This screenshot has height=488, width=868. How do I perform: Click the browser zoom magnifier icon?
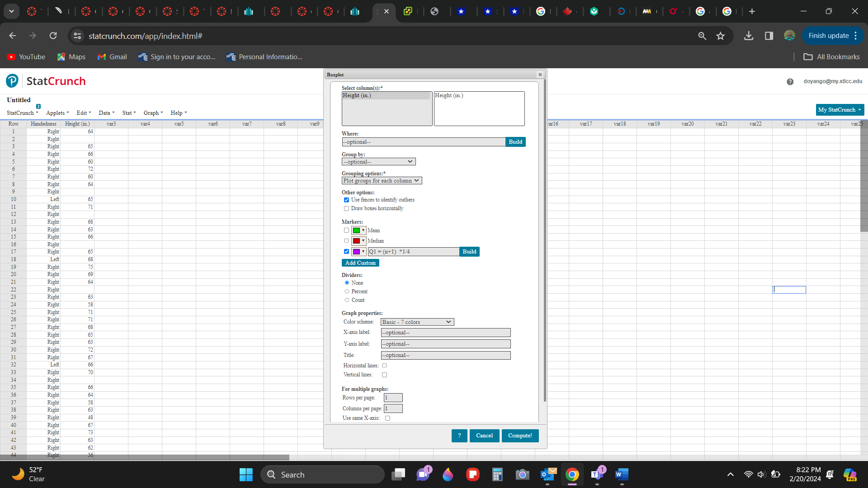tap(702, 36)
